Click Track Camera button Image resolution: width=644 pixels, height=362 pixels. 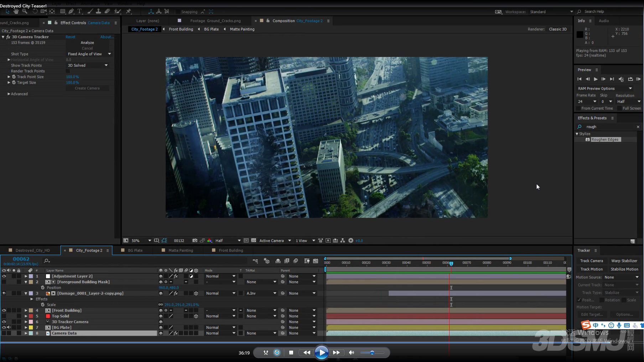tap(591, 261)
